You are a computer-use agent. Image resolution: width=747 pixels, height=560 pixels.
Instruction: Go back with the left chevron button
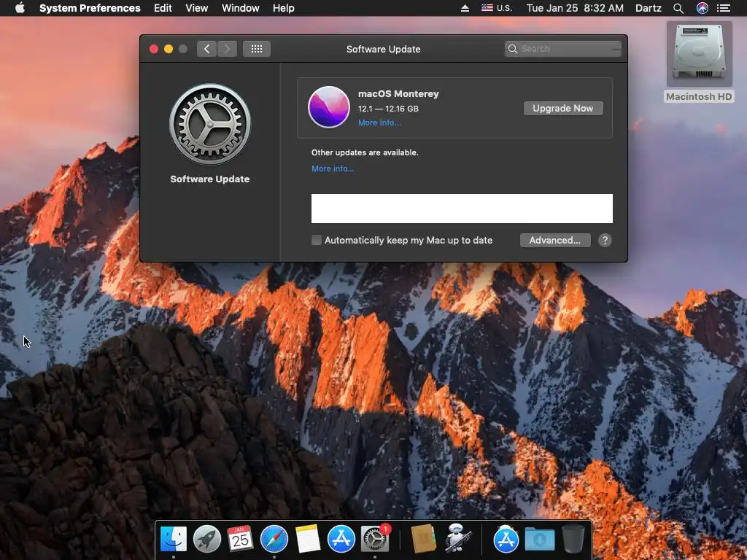coord(206,49)
